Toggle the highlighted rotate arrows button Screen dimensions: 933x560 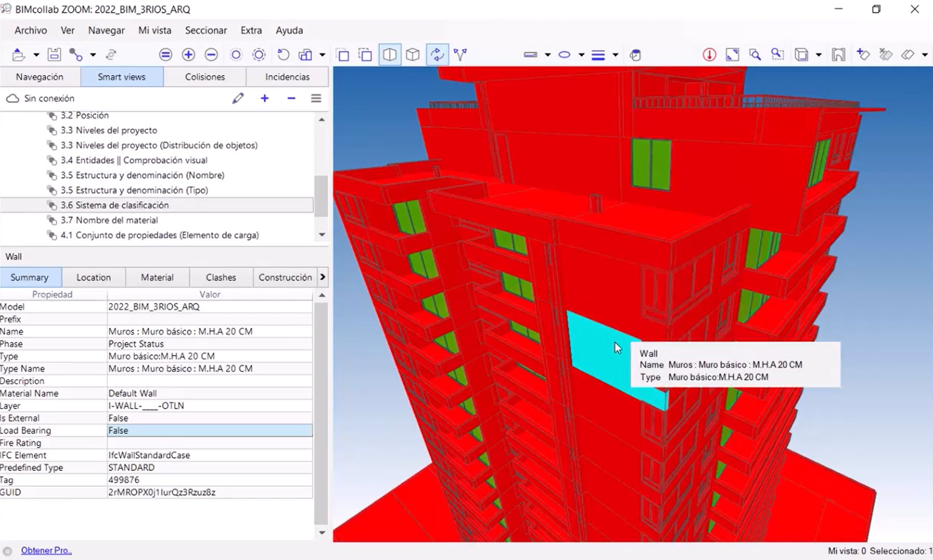coord(437,54)
